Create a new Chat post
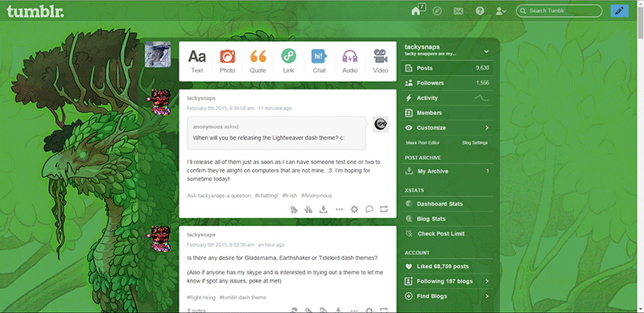Image resolution: width=644 pixels, height=313 pixels. tap(319, 61)
